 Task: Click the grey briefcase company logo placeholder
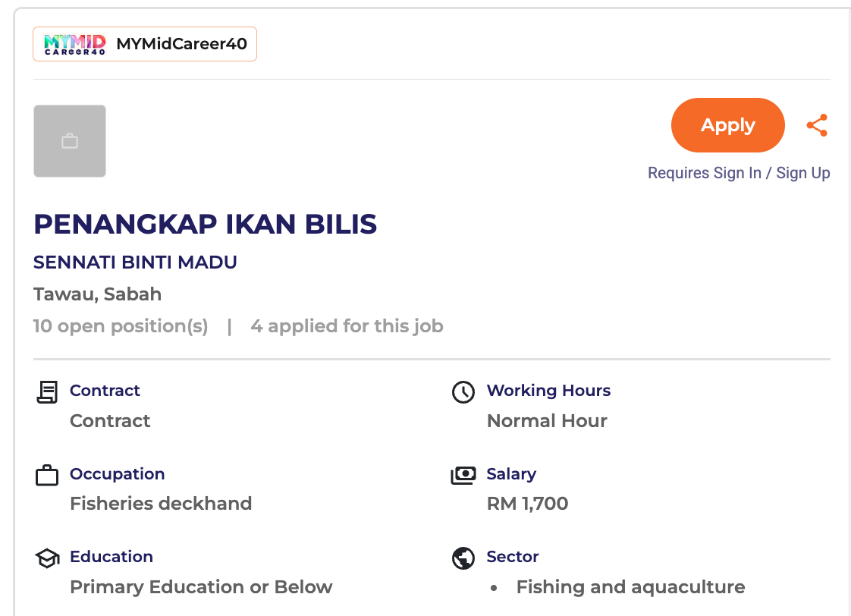[x=70, y=141]
